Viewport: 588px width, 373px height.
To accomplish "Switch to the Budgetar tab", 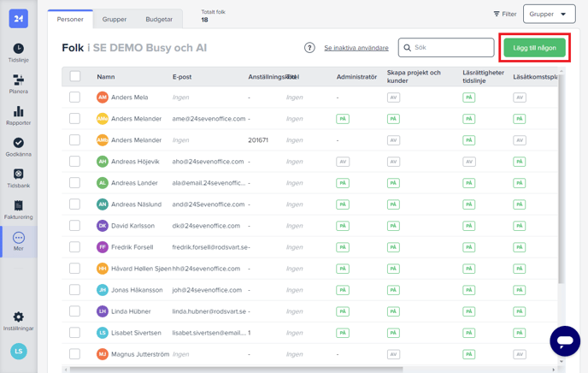I will point(158,19).
